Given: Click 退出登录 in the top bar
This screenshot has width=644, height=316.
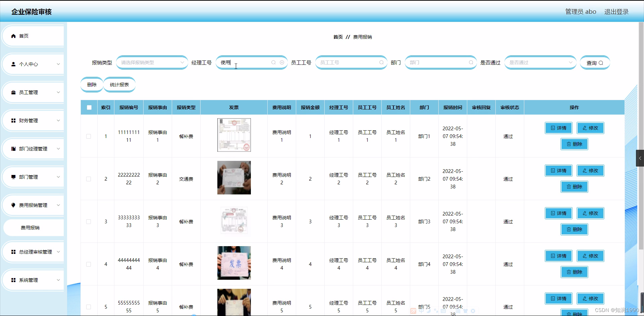Looking at the screenshot, I should pyautogui.click(x=616, y=11).
